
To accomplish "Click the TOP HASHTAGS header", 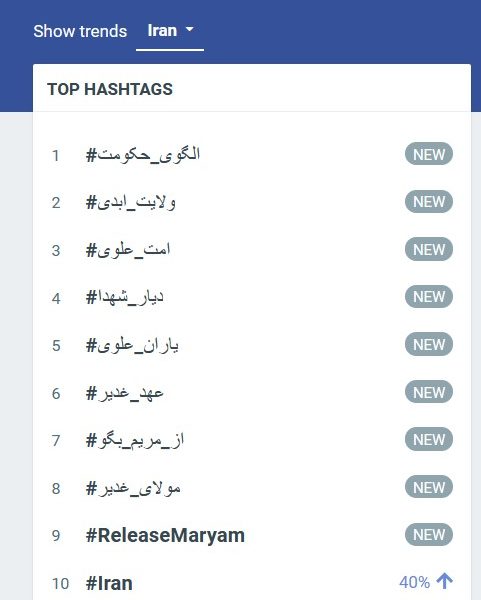I will click(110, 89).
